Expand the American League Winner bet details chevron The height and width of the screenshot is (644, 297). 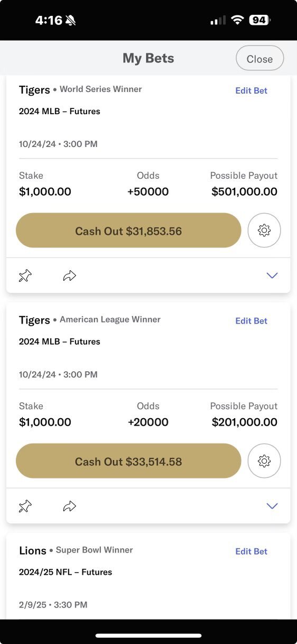tap(272, 506)
